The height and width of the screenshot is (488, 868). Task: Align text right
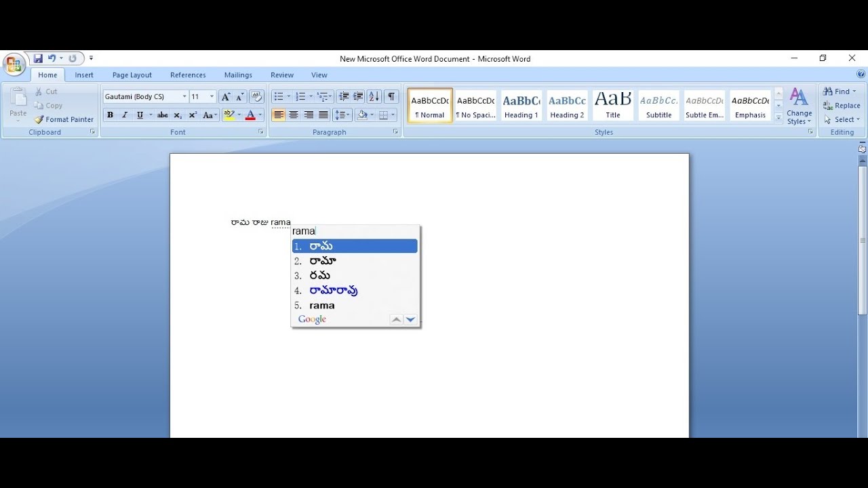(309, 115)
